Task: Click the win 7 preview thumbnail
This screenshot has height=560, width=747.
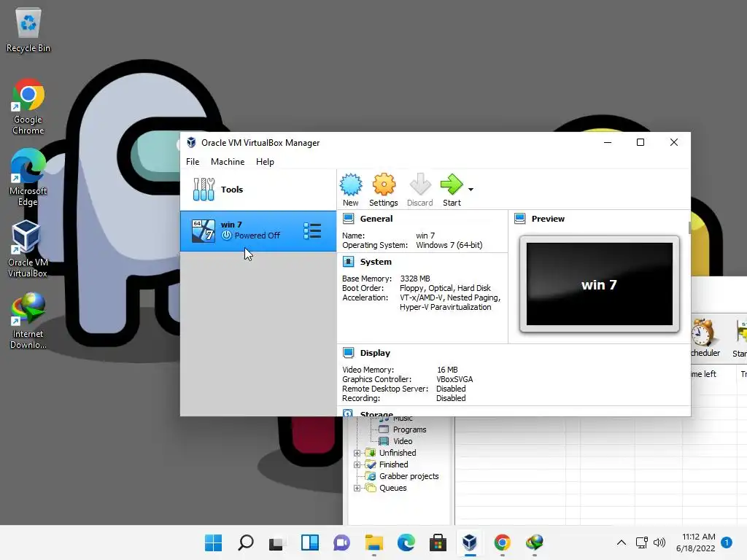Action: 600,284
